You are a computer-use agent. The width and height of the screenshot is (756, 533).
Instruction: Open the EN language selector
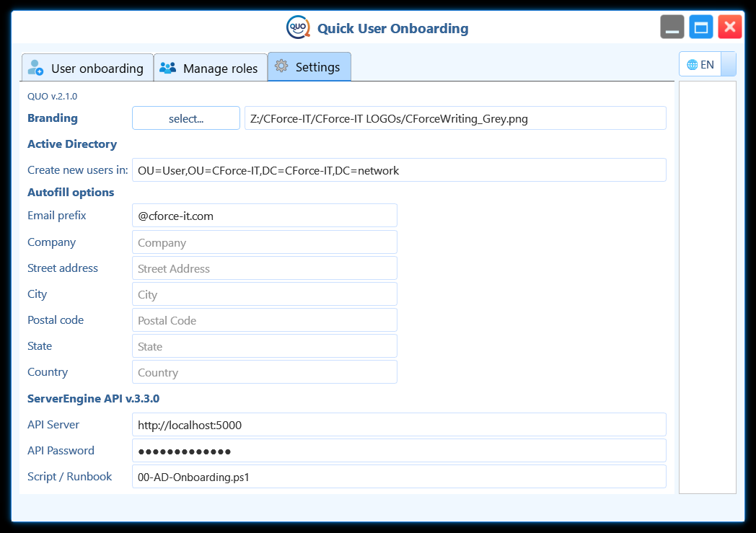pos(707,64)
